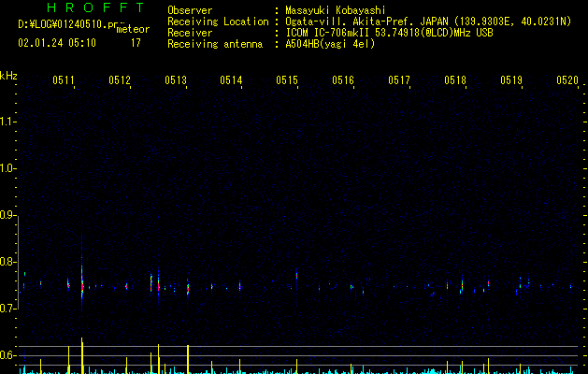Click the Receiving Location label

click(x=218, y=22)
